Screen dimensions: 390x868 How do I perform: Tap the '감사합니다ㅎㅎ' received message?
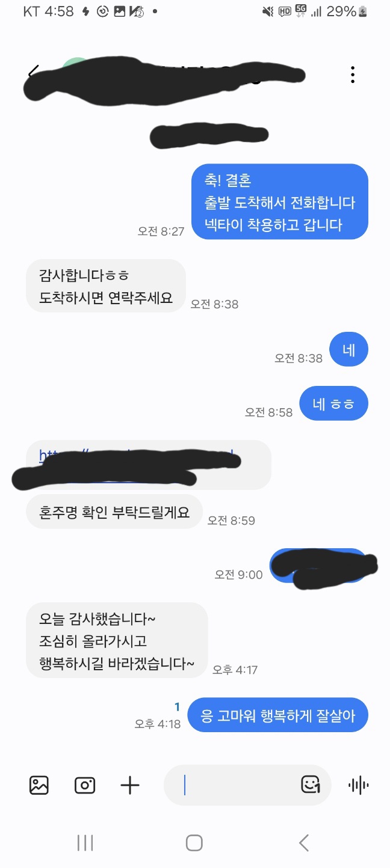pyautogui.click(x=106, y=286)
